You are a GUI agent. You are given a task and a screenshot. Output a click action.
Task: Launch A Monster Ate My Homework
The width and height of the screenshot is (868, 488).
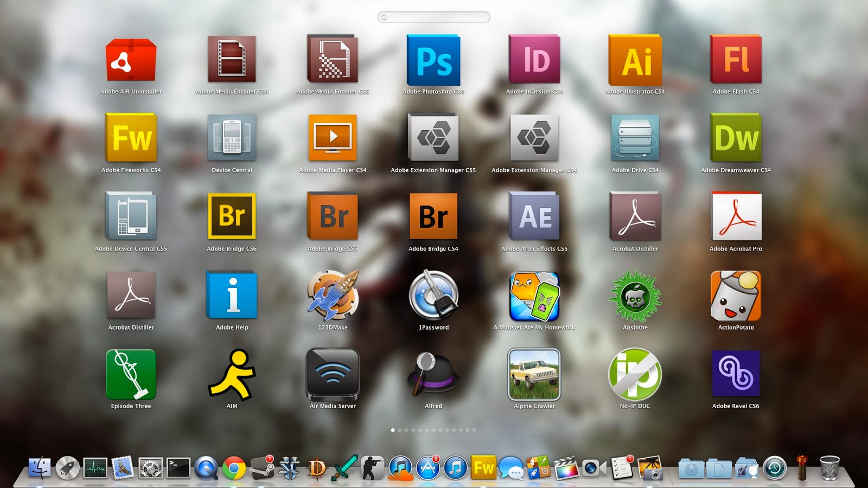point(534,296)
